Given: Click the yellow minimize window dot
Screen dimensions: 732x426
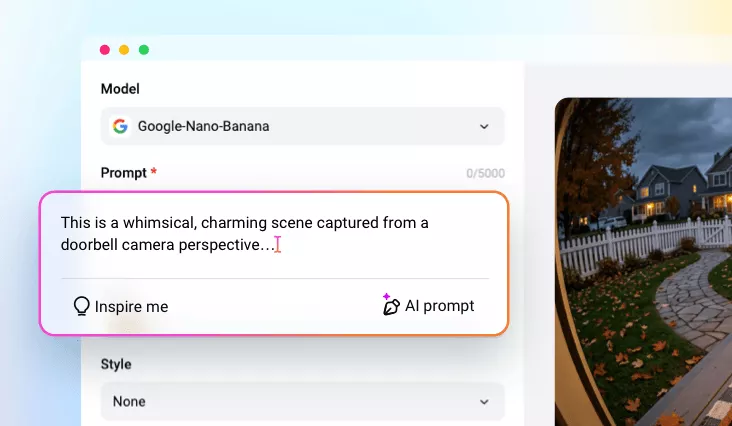Looking at the screenshot, I should 124,50.
